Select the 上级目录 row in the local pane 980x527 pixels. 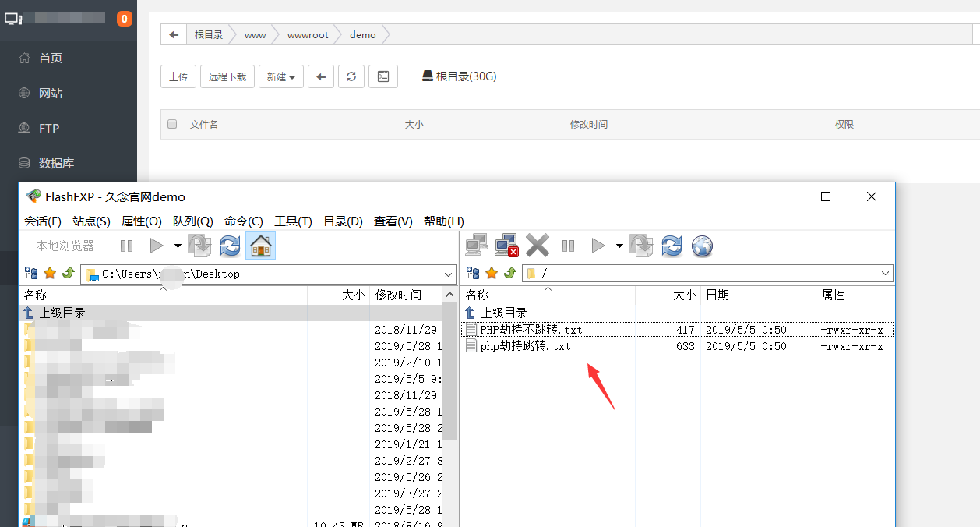pyautogui.click(x=231, y=313)
